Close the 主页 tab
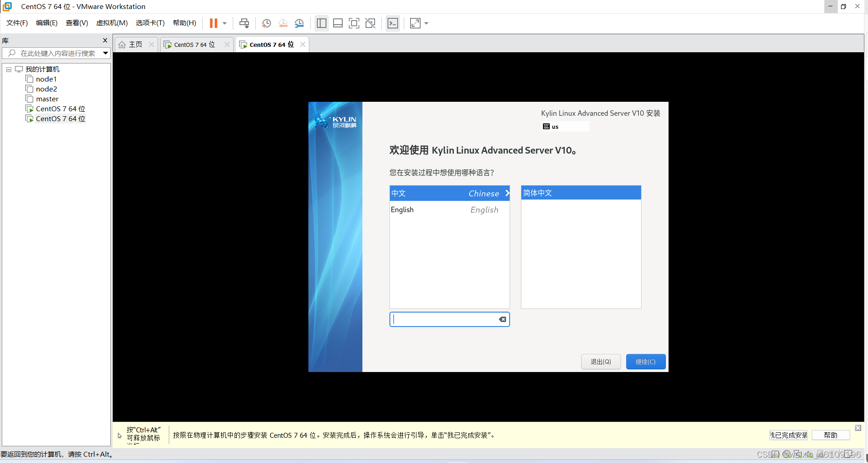Screen dimensions: 868x463 pos(151,45)
